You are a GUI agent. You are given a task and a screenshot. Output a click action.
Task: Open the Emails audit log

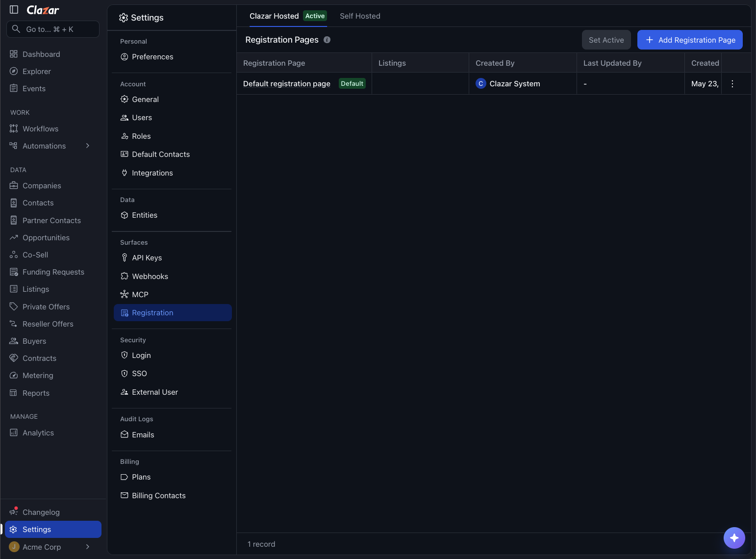pyautogui.click(x=173, y=435)
